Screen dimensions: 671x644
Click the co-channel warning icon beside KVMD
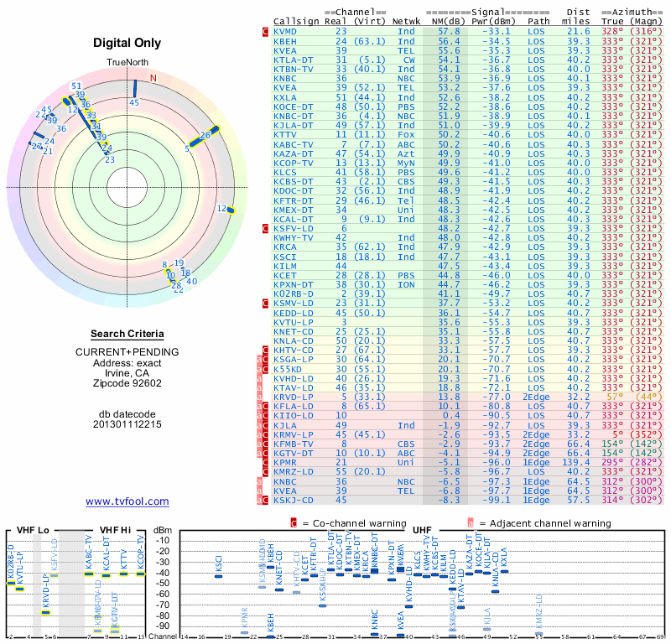click(265, 32)
